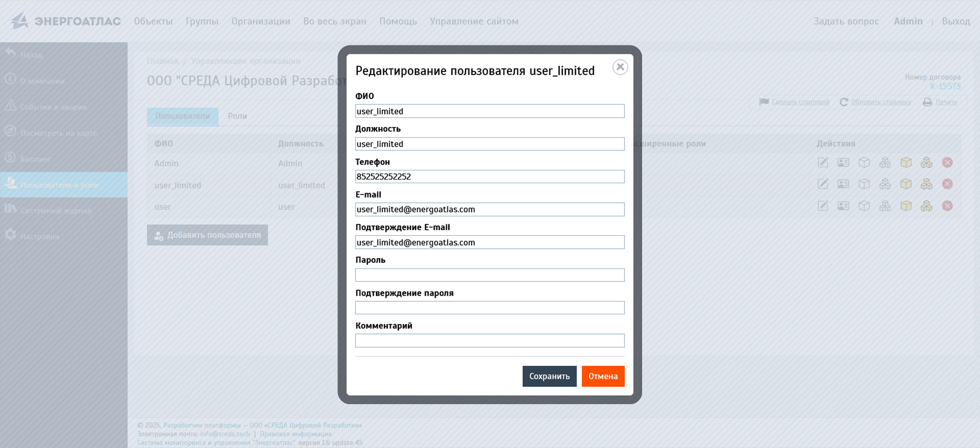Click the outlined single cube icon in user_limited row

click(864, 184)
